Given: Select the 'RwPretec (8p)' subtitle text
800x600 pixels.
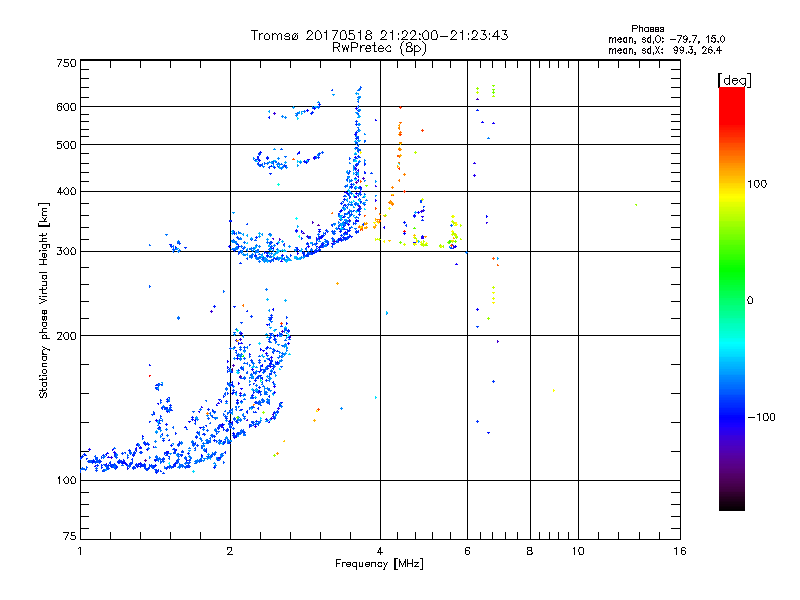Looking at the screenshot, I should (379, 48).
